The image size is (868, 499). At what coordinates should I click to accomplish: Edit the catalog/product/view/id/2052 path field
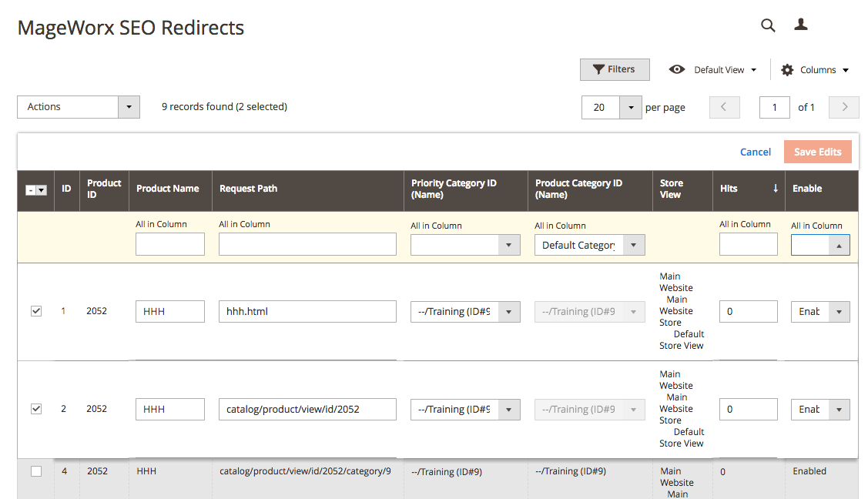(x=307, y=410)
